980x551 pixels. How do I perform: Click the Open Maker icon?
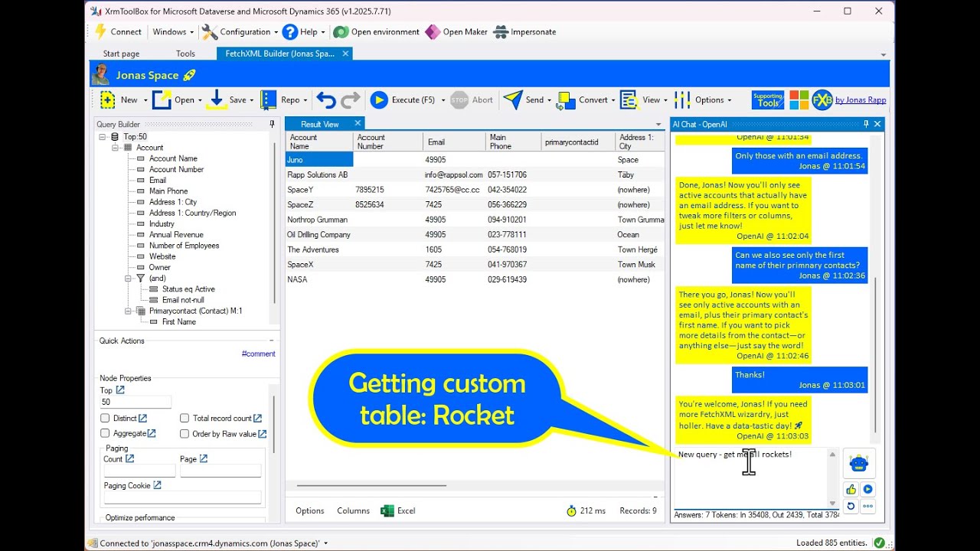click(x=433, y=31)
